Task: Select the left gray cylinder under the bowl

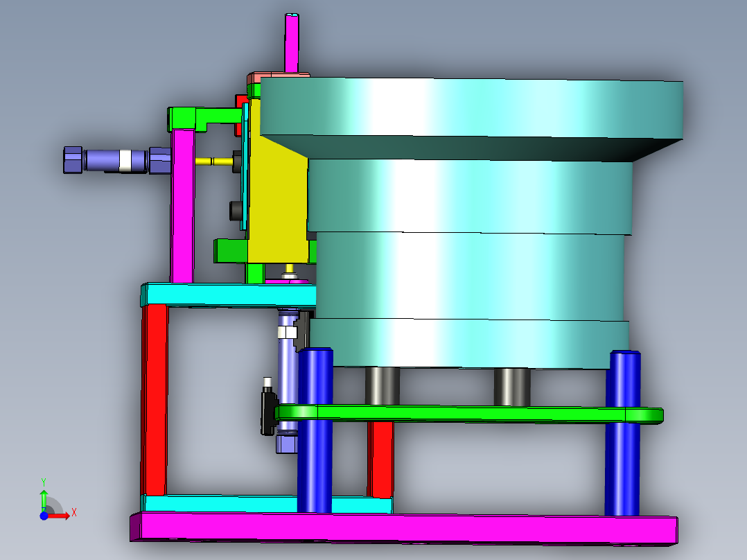Action: (382, 385)
